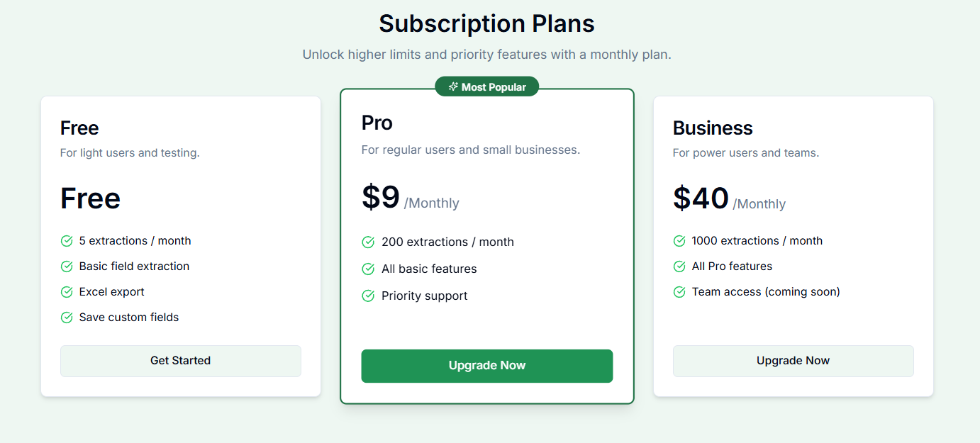This screenshot has height=443, width=980.
Task: Click check icon beside Team access (coming soon)
Action: [x=679, y=292]
